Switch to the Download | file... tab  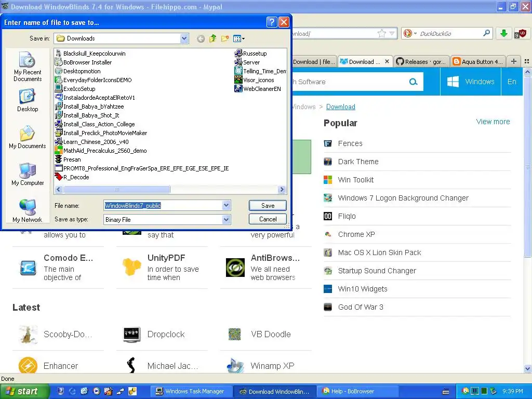point(314,62)
